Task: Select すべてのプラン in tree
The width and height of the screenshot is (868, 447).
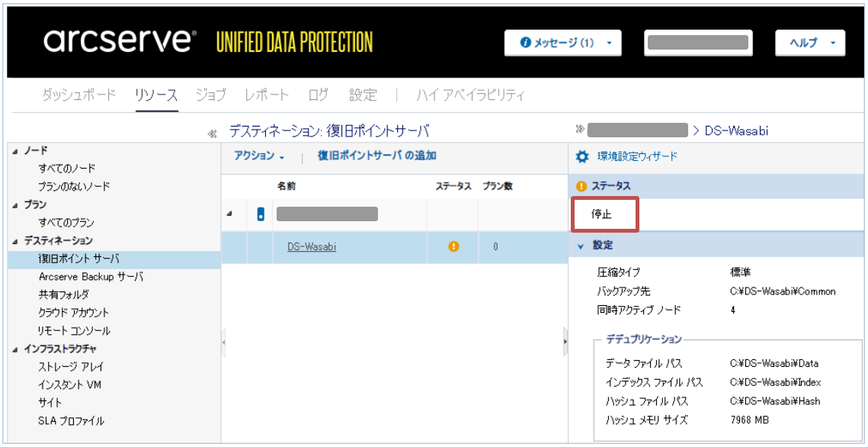Action: tap(66, 223)
